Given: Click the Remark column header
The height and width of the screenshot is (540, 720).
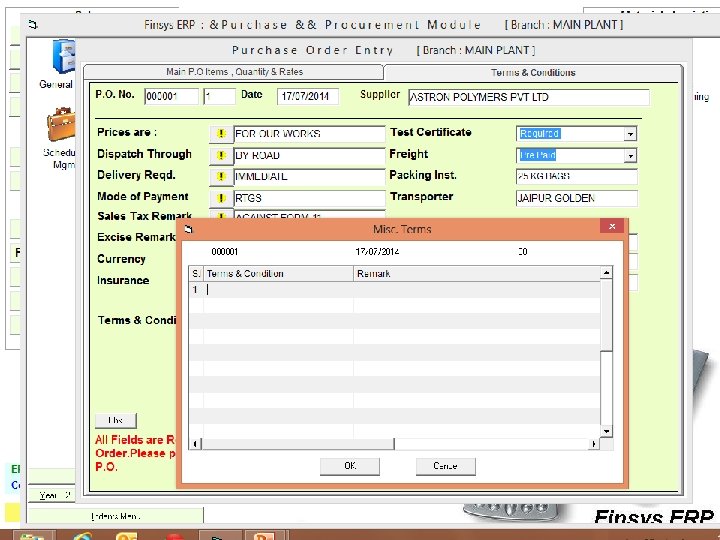Looking at the screenshot, I should 477,274.
